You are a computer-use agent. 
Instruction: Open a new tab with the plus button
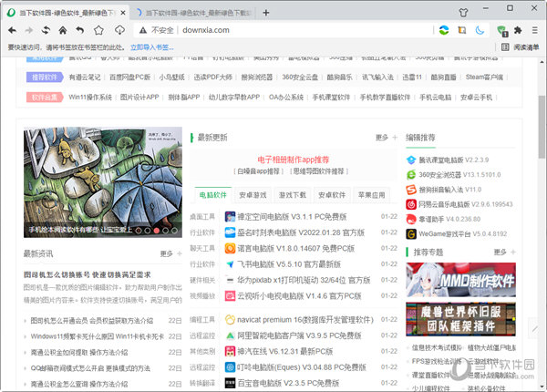click(266, 13)
